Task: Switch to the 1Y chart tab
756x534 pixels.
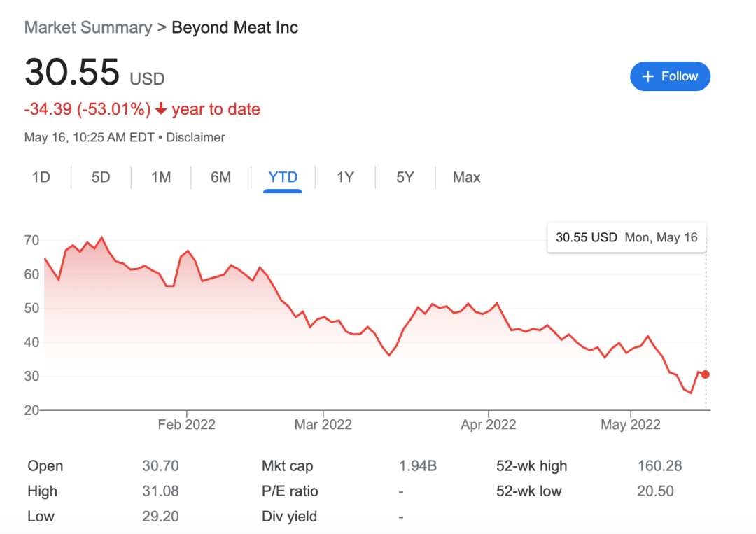Action: (x=345, y=177)
